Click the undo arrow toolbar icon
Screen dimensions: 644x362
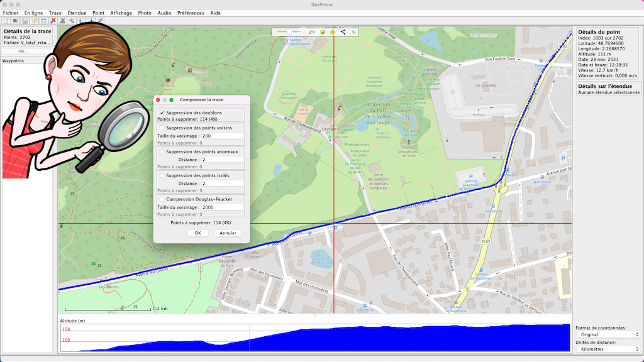(35, 21)
